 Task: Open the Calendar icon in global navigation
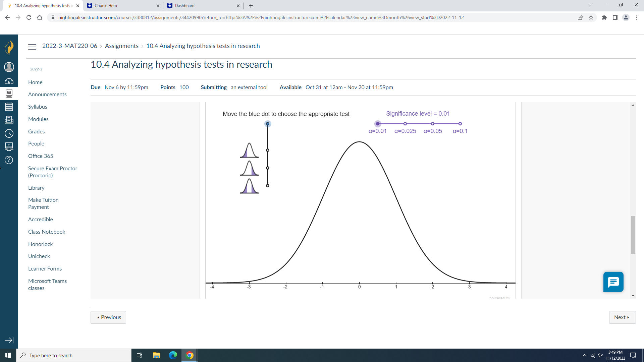[x=9, y=107]
